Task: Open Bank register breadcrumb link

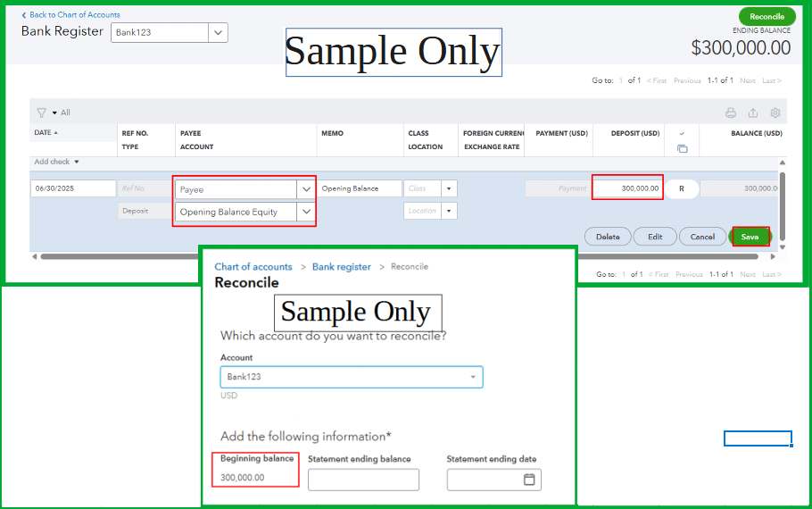Action: click(341, 266)
